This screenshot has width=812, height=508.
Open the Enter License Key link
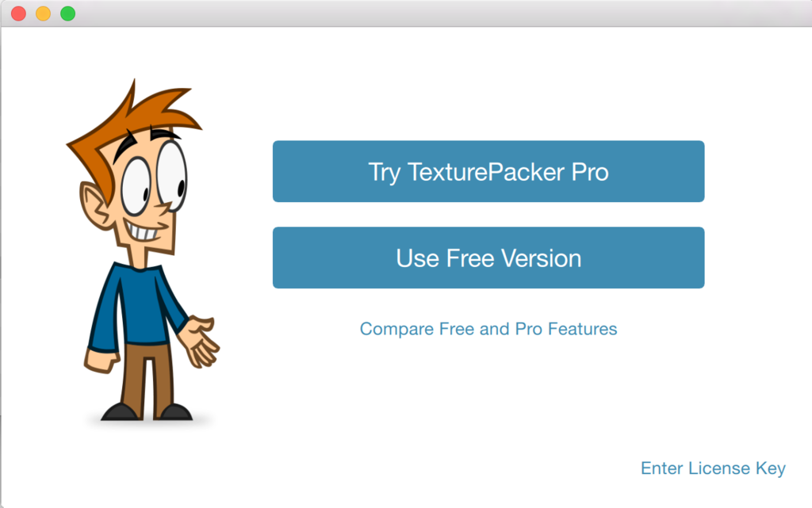pyautogui.click(x=713, y=468)
